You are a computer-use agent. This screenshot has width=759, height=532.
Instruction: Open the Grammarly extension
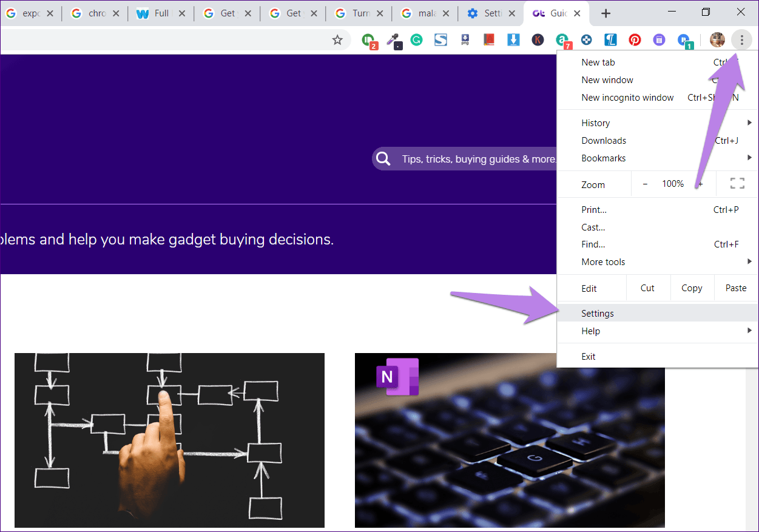(x=416, y=40)
